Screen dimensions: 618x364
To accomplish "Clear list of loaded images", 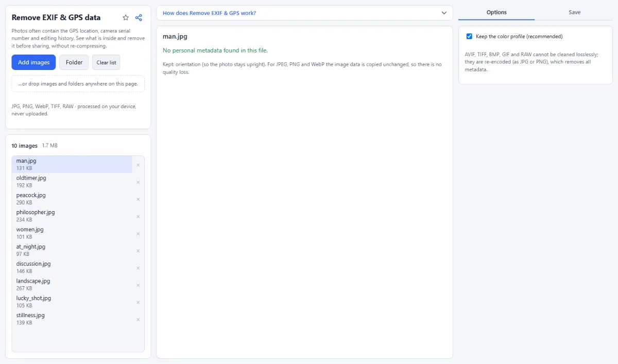I will (106, 62).
